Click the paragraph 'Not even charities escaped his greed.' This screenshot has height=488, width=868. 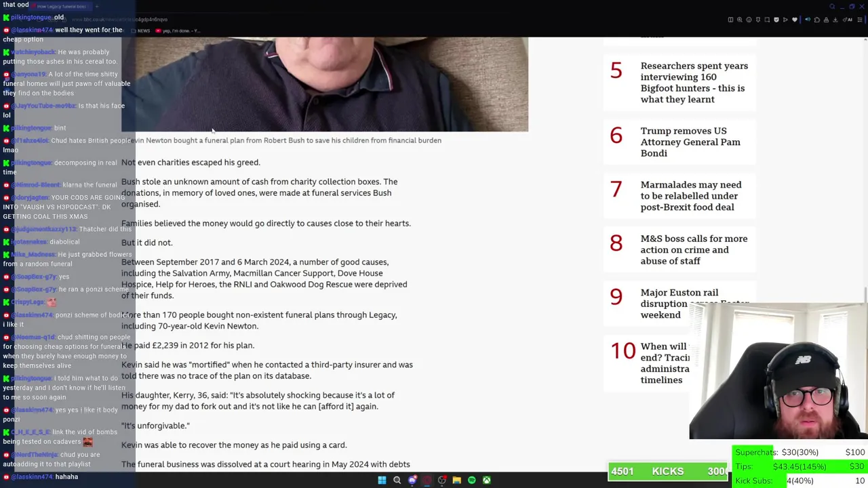(x=191, y=163)
